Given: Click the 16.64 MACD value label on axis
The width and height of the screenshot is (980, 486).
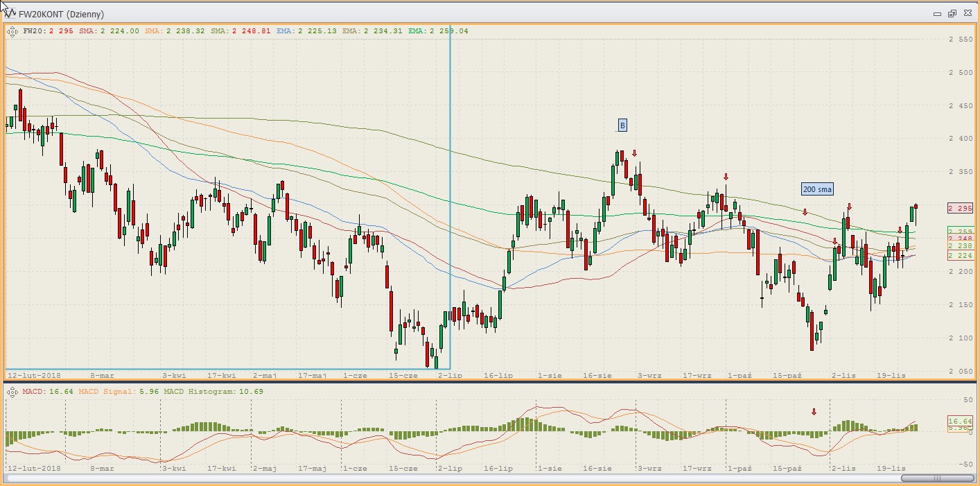Looking at the screenshot, I should pos(960,420).
